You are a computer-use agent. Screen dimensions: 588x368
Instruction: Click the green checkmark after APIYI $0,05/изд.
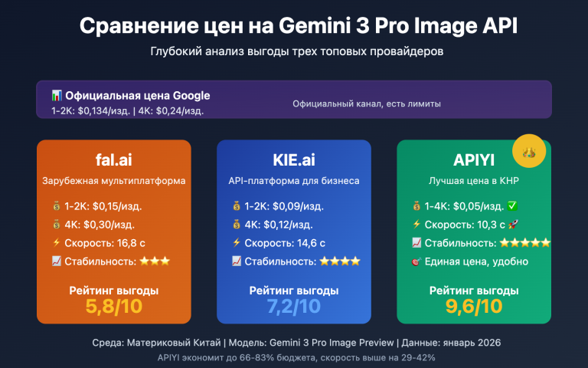[x=512, y=205]
